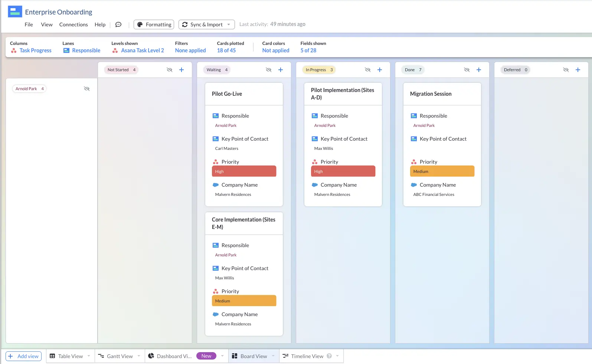This screenshot has width=592, height=364.
Task: Click the Formatting button
Action: coord(154,24)
